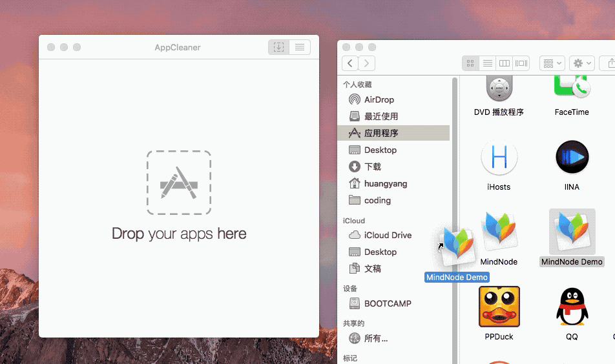Click the Finder sidebar scrollbar
This screenshot has height=364, width=615.
pos(455,219)
